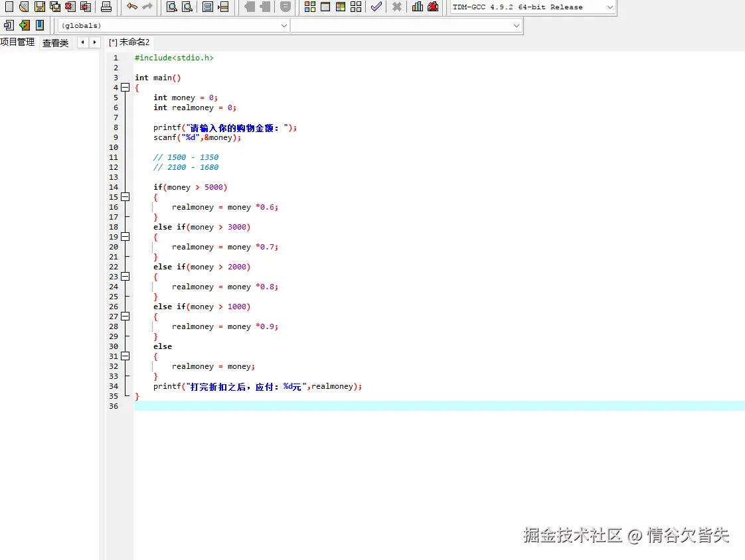Click on the int main() line
The image size is (745, 560).
158,78
